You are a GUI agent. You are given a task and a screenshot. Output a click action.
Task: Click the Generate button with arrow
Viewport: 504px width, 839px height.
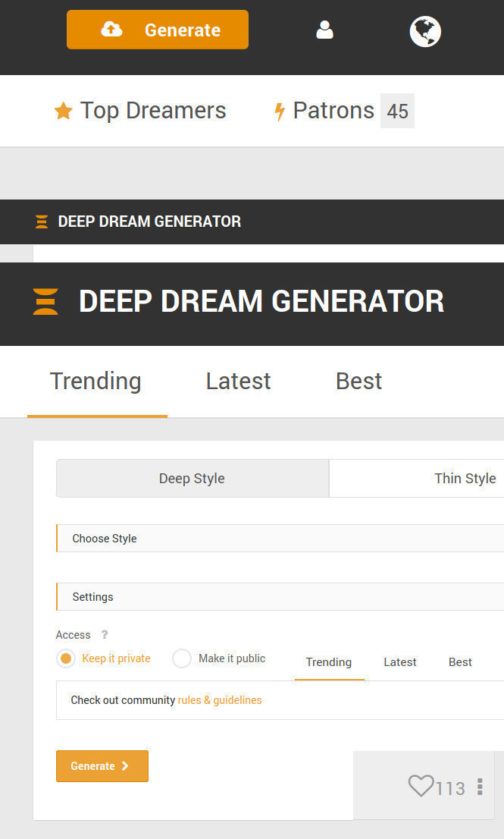[102, 766]
